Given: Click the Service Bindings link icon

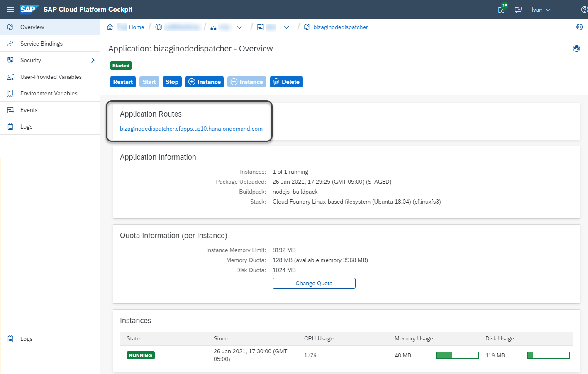Looking at the screenshot, I should pyautogui.click(x=10, y=44).
